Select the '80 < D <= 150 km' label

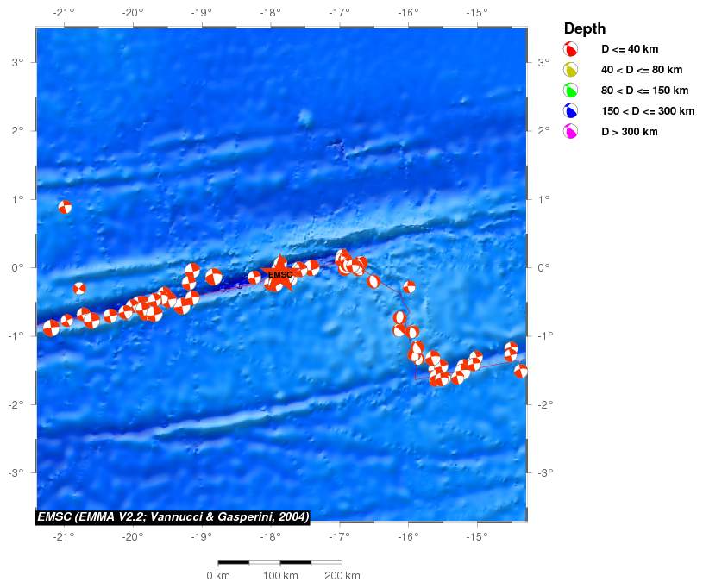point(644,91)
